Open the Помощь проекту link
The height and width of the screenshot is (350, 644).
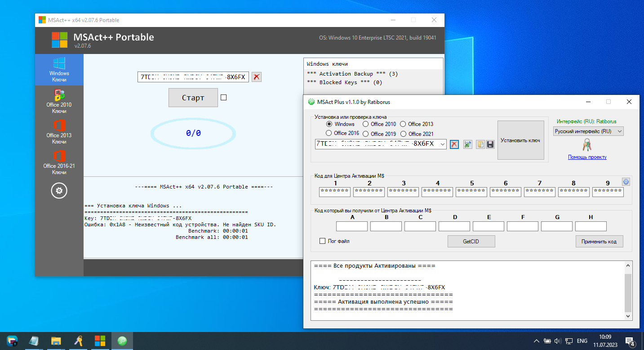(x=587, y=157)
